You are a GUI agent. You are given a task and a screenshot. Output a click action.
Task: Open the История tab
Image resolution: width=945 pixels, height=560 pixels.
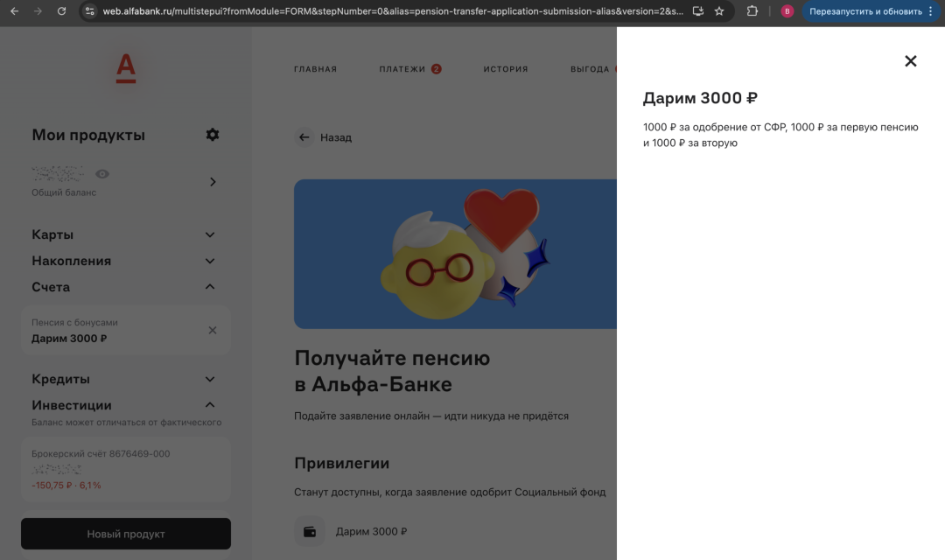[506, 68]
